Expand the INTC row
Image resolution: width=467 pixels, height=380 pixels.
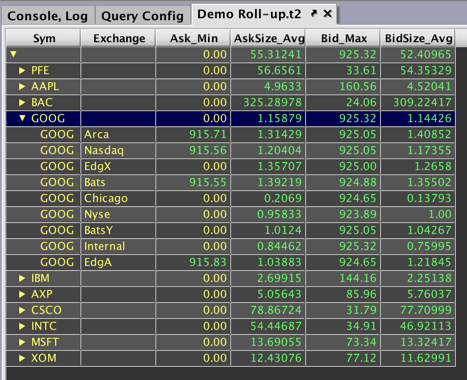click(x=22, y=326)
